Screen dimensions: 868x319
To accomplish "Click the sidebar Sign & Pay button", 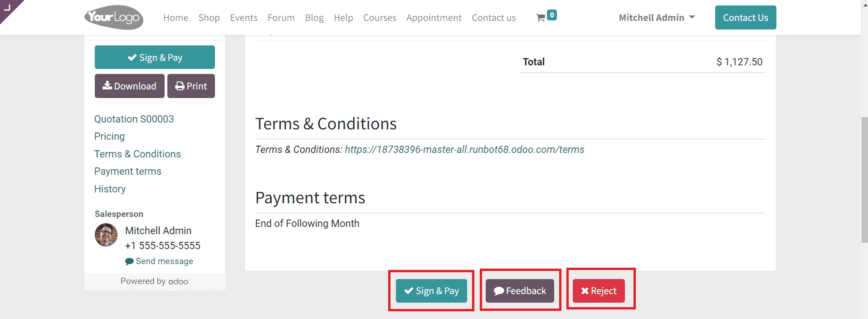I will (155, 58).
